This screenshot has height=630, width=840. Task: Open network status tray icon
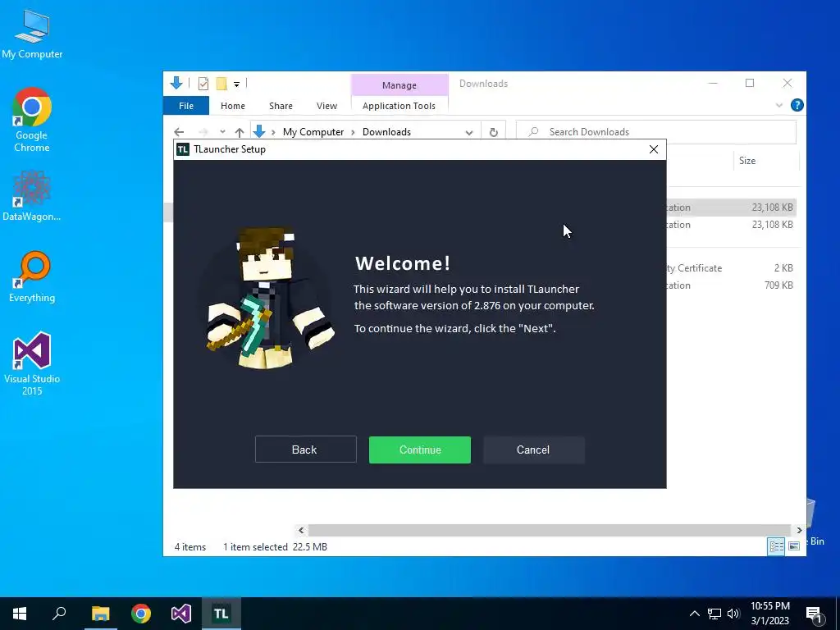pos(714,614)
